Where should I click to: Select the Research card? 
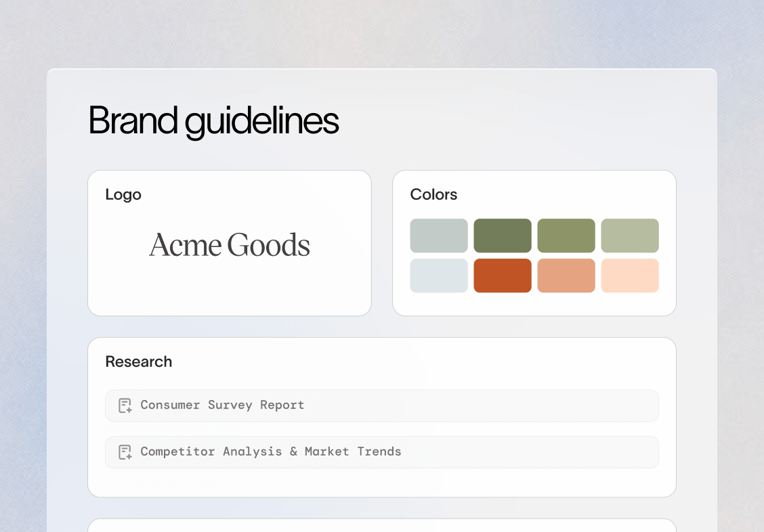tap(381, 417)
